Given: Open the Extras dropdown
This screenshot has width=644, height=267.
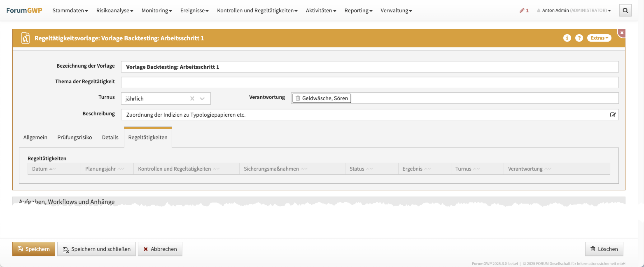Looking at the screenshot, I should coord(599,38).
